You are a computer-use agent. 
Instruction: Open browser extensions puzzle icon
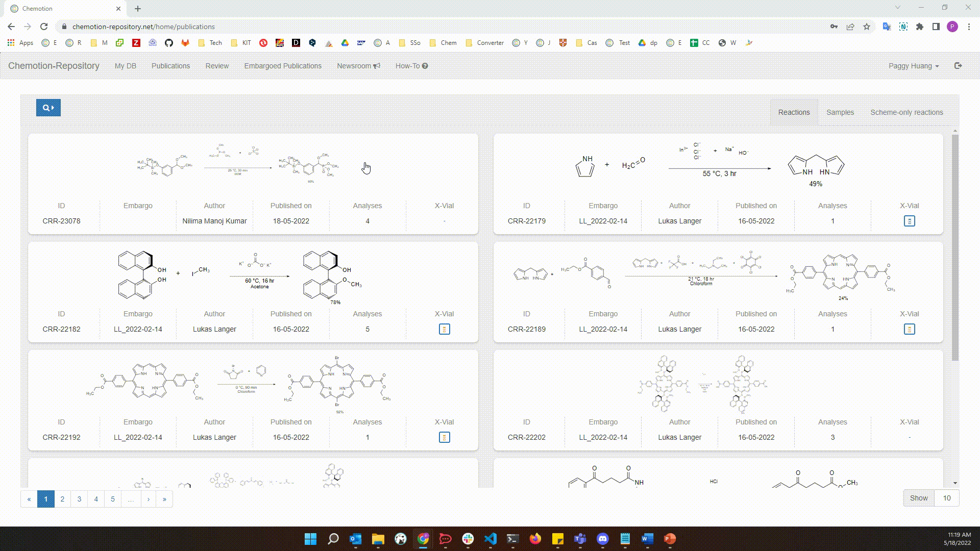[x=920, y=27]
